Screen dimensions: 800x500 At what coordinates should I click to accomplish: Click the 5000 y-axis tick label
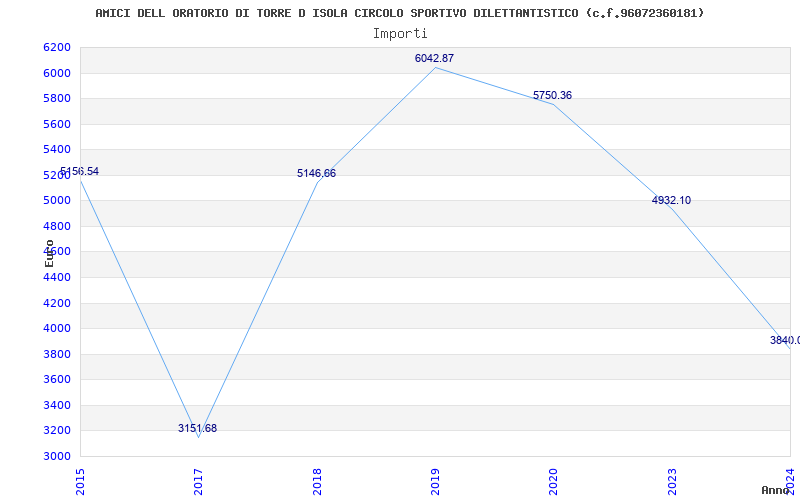[x=57, y=201]
